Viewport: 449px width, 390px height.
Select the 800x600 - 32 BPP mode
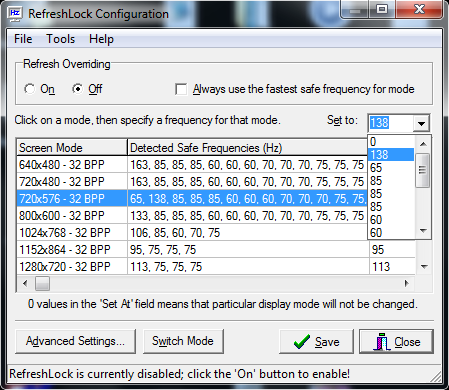coord(72,216)
